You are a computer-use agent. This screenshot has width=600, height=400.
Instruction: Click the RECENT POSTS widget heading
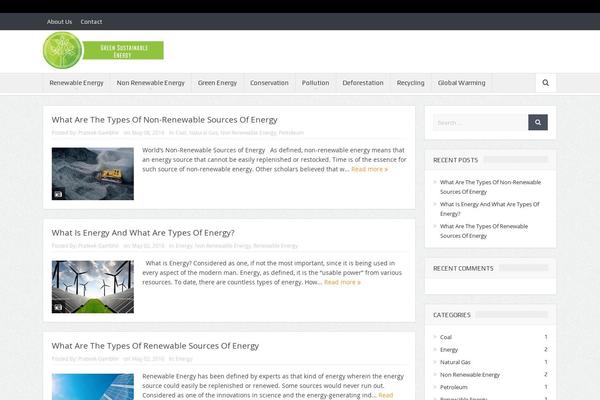point(455,160)
